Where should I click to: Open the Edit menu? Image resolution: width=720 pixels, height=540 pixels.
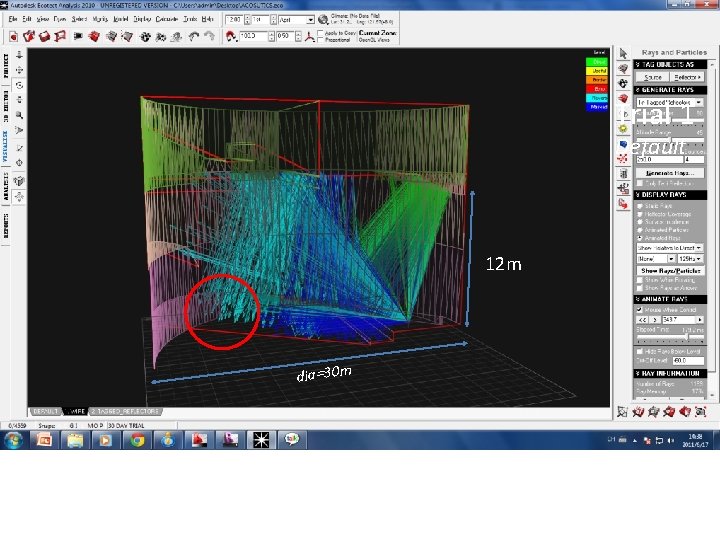[x=27, y=19]
